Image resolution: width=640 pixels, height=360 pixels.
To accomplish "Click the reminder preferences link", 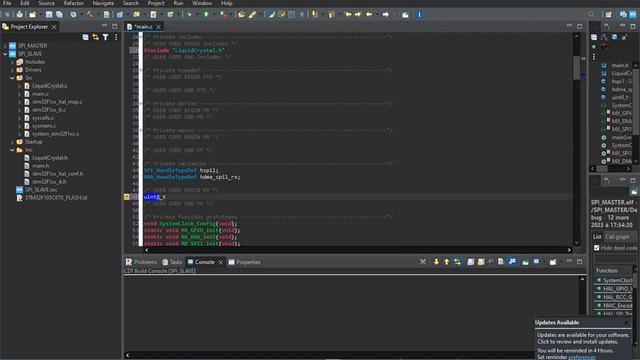I will tap(582, 357).
